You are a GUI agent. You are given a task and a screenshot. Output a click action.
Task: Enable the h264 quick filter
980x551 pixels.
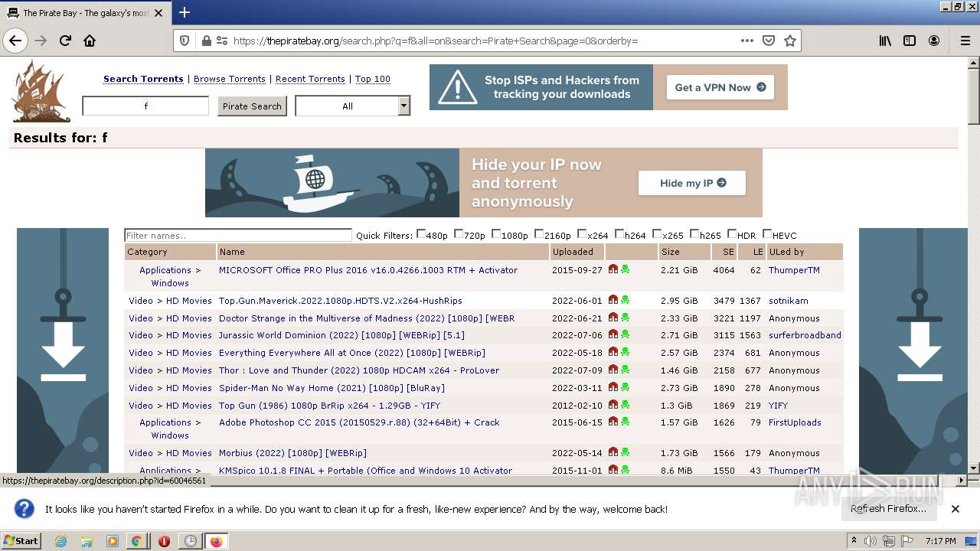pyautogui.click(x=619, y=234)
